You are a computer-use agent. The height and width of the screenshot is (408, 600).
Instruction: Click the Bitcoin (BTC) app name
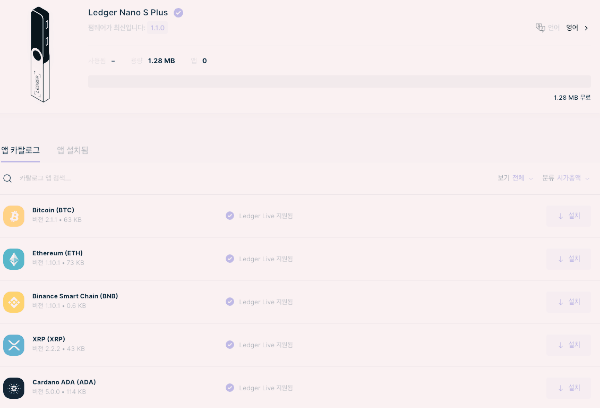(53, 210)
